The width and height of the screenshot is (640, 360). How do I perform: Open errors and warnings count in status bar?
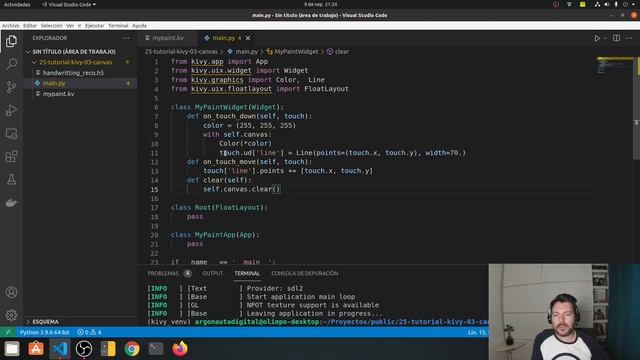coord(89,333)
